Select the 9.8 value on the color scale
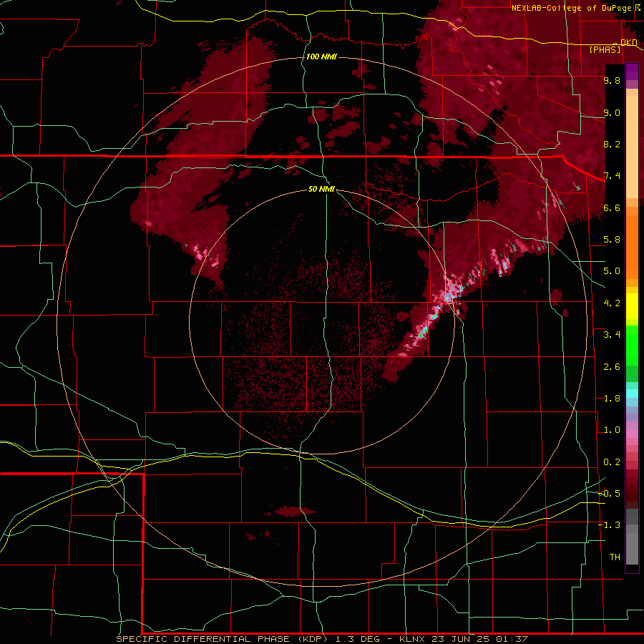This screenshot has height=644, width=644. (x=612, y=80)
